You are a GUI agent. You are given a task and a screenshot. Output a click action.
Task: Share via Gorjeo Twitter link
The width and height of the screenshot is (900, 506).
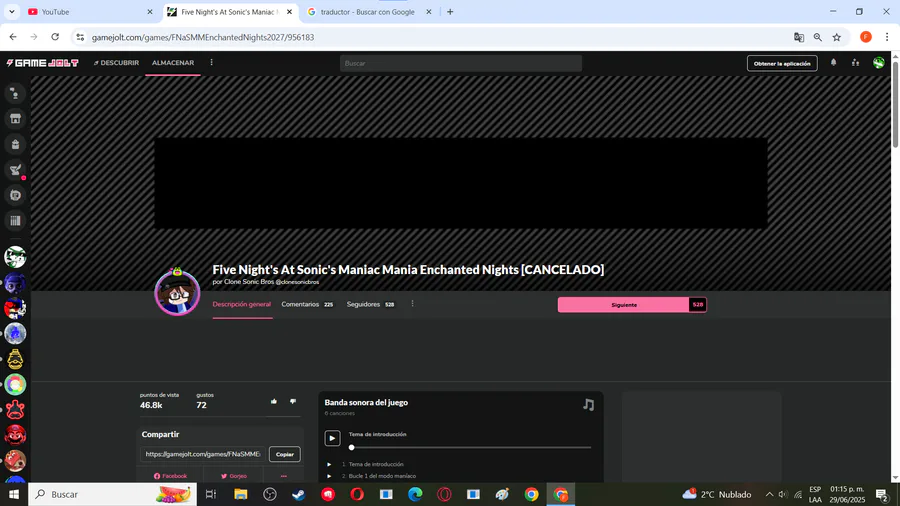click(x=234, y=476)
